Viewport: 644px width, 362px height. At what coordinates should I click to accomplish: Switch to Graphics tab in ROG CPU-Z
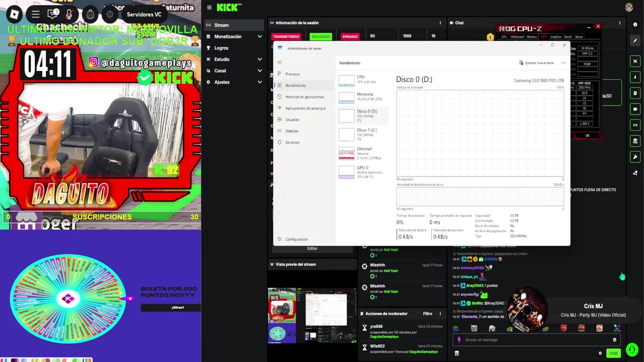click(555, 37)
